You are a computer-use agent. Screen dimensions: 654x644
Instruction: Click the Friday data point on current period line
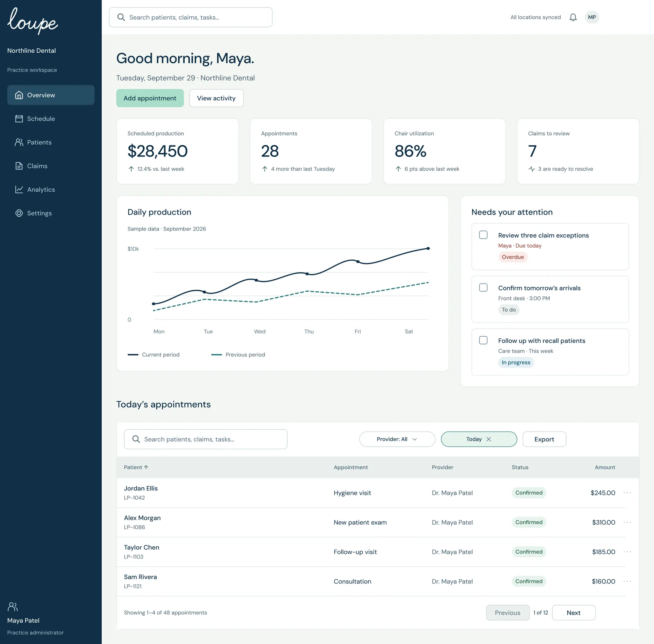358,262
